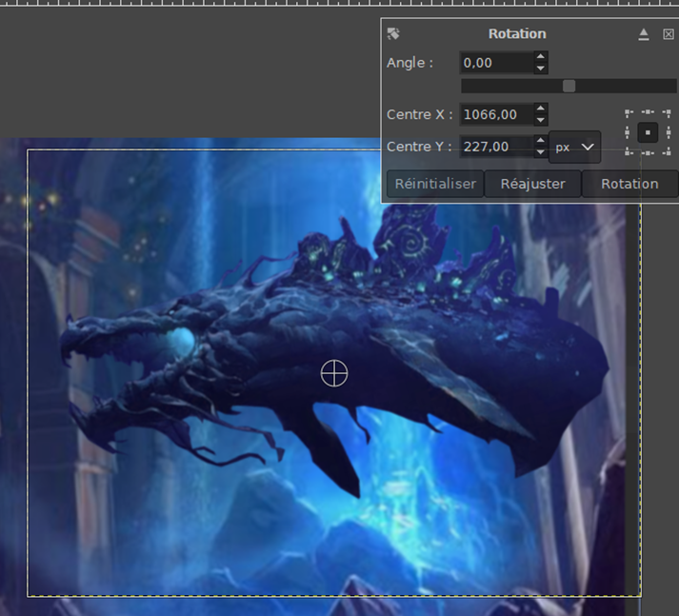This screenshot has width=679, height=616.
Task: Select the bottom-center pivot anchor point
Action: point(648,151)
